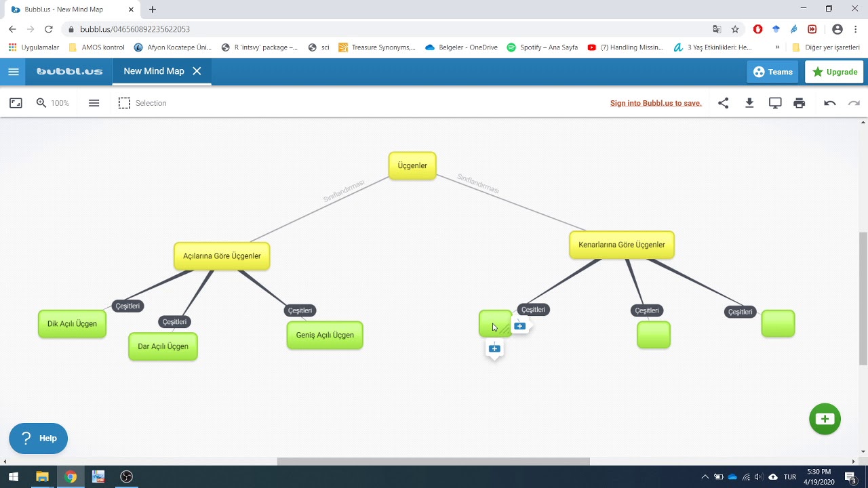Share the mind map

(x=724, y=103)
